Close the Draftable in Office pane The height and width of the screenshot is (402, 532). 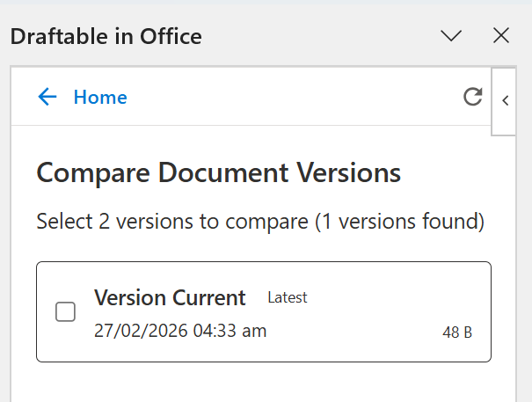pyautogui.click(x=501, y=35)
